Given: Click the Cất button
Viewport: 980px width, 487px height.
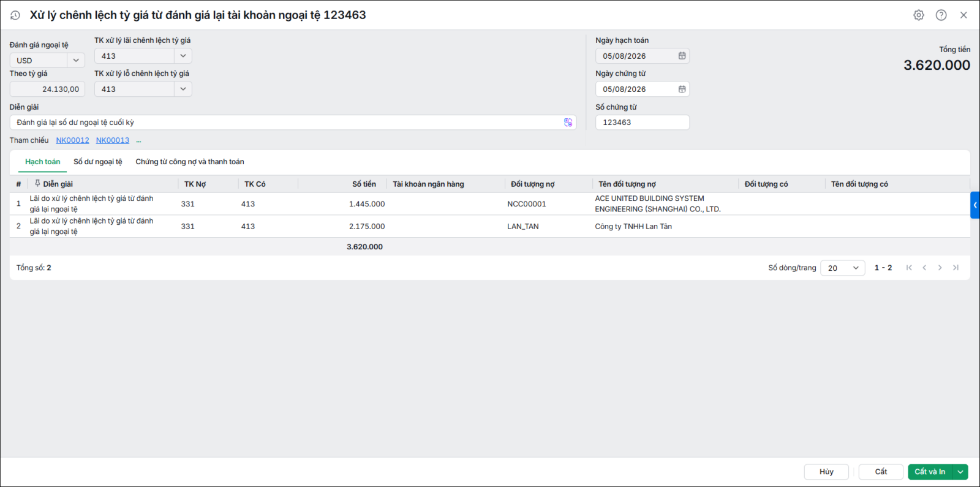Looking at the screenshot, I should 881,472.
